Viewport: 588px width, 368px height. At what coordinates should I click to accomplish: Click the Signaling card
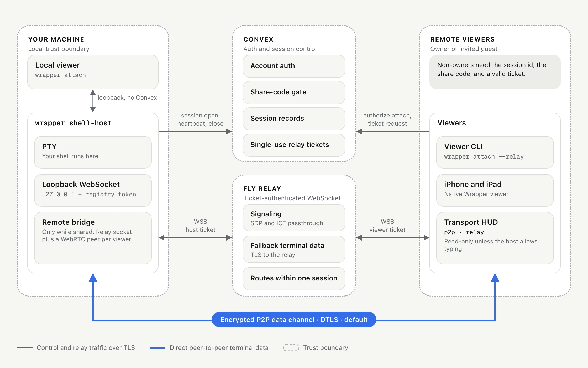(x=294, y=218)
